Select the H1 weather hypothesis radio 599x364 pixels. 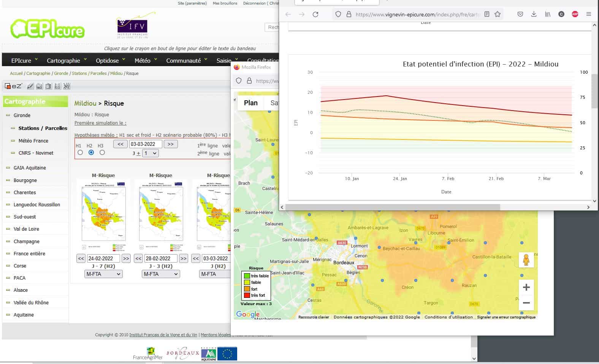[x=80, y=152]
